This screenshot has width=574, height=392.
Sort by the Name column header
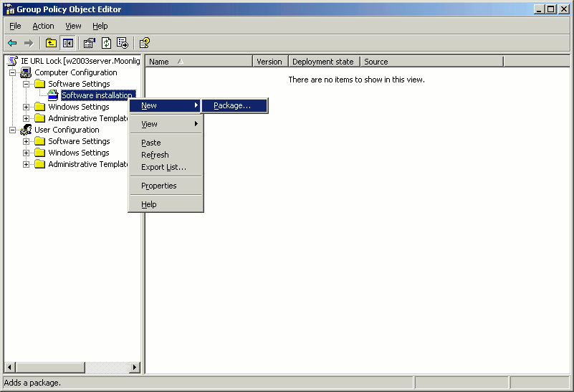(x=199, y=62)
